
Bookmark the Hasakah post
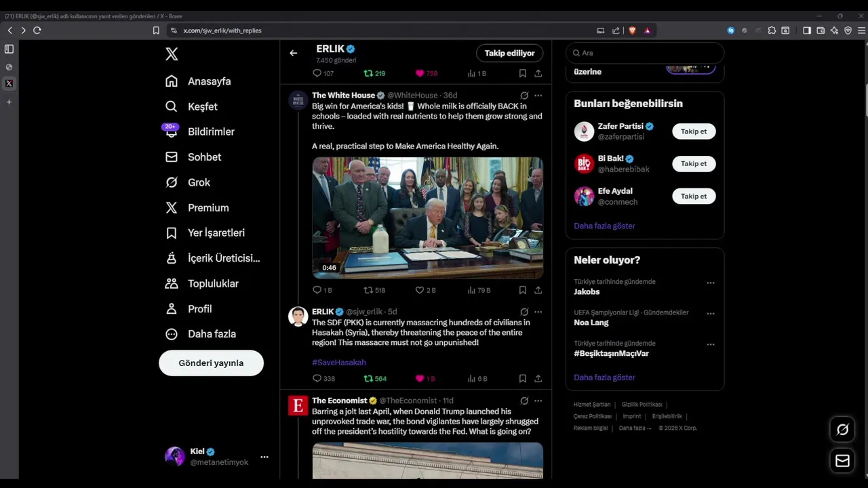[x=522, y=379]
